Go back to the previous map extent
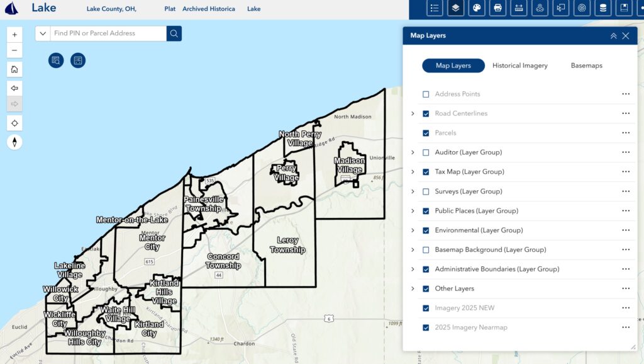 (14, 88)
